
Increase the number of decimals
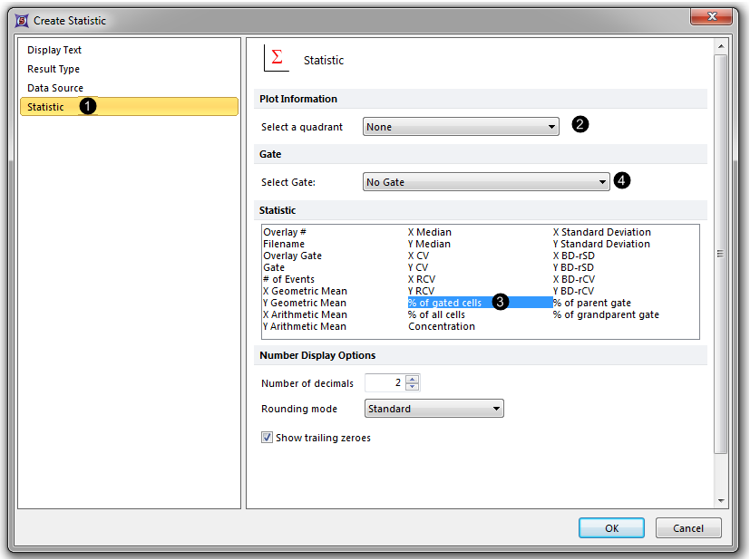[413, 380]
